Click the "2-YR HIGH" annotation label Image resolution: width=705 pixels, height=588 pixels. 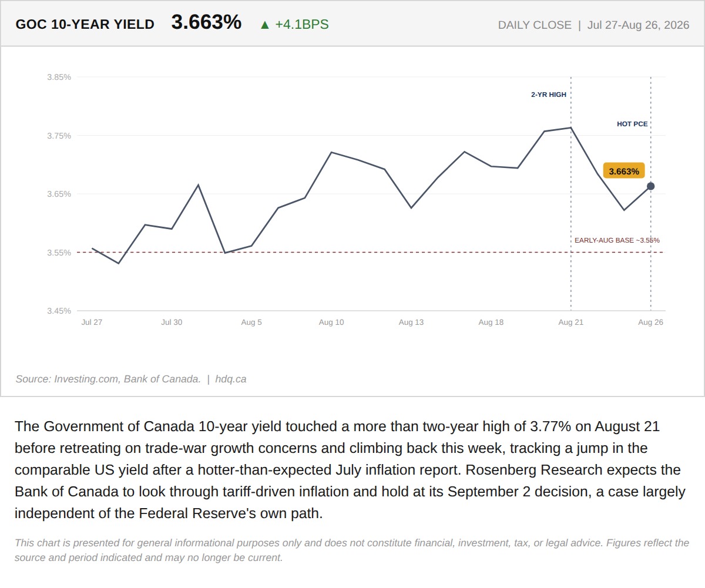click(549, 94)
